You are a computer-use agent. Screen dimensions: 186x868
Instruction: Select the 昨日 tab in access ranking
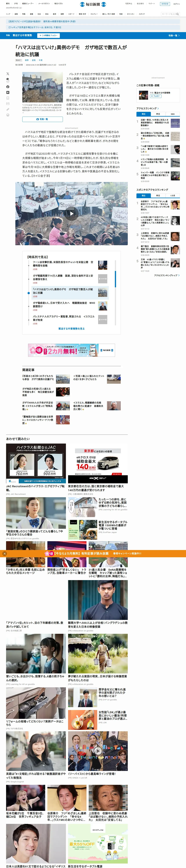(158, 114)
